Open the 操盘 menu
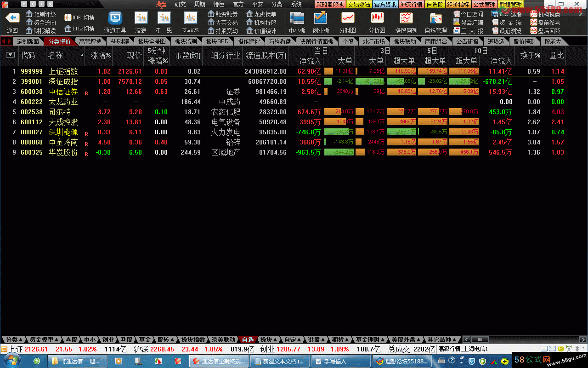 click(161, 4)
